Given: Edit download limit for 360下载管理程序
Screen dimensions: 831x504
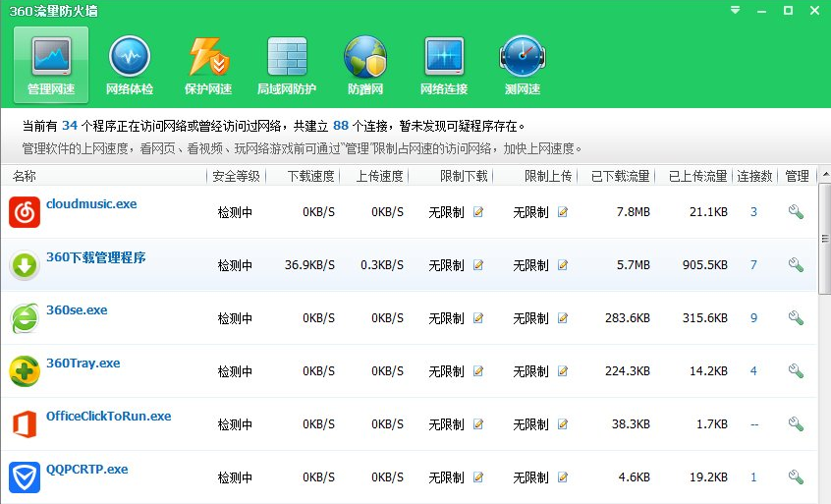Looking at the screenshot, I should 478,265.
